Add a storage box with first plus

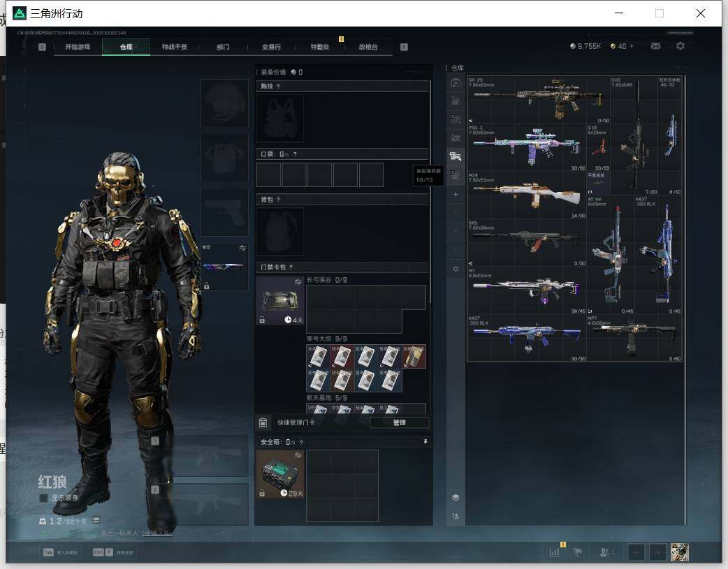tap(456, 195)
